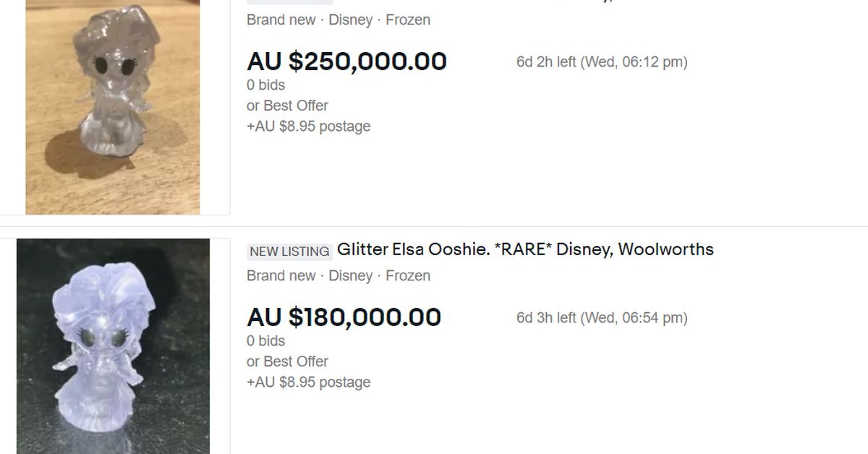The width and height of the screenshot is (868, 454).
Task: Click 'Frozen' on the $180,000 listing subtitle
Action: pos(408,276)
